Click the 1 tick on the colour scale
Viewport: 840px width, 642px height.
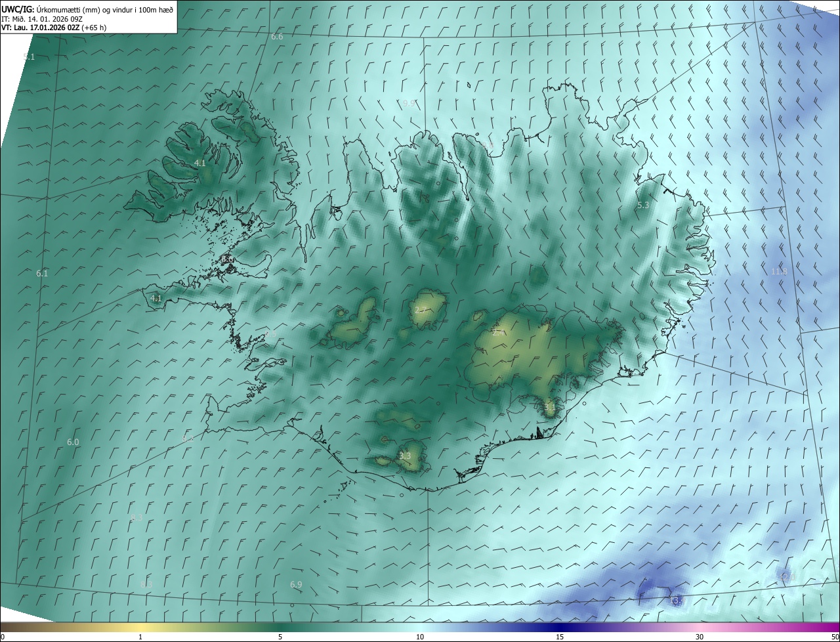(140, 637)
